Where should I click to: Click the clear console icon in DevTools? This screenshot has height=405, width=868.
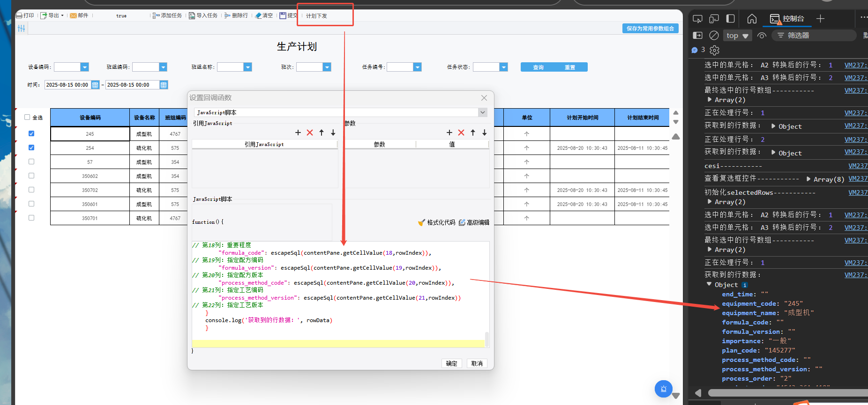[x=714, y=36]
